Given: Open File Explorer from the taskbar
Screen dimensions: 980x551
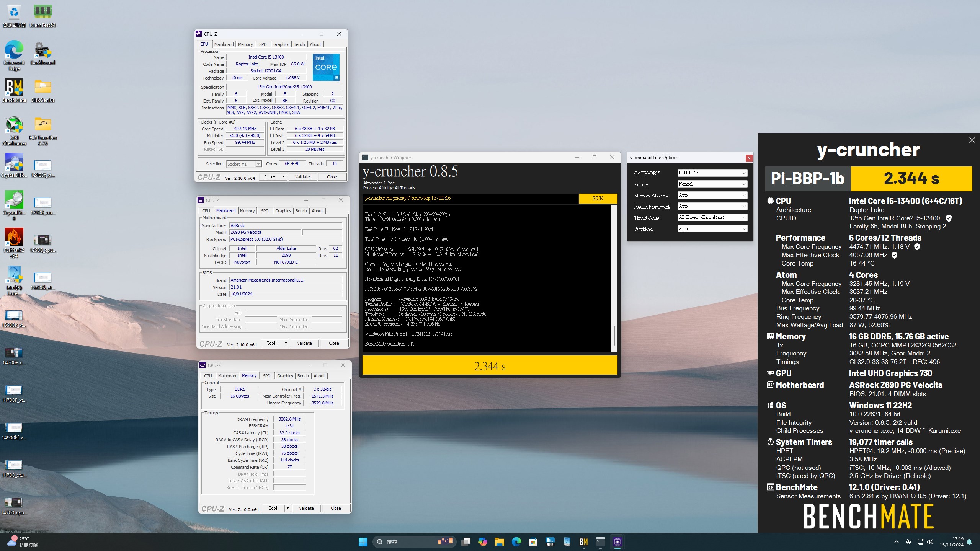Looking at the screenshot, I should tap(499, 541).
